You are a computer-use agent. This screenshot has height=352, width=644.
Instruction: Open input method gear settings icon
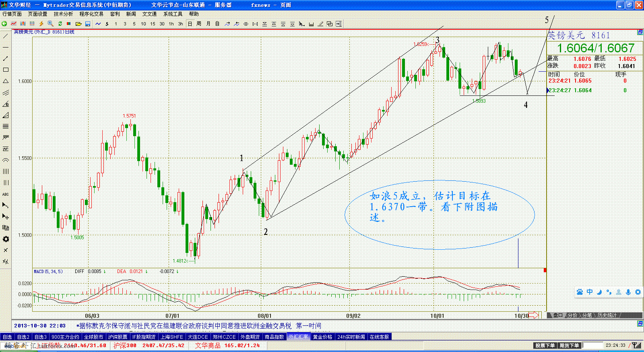(x=638, y=292)
